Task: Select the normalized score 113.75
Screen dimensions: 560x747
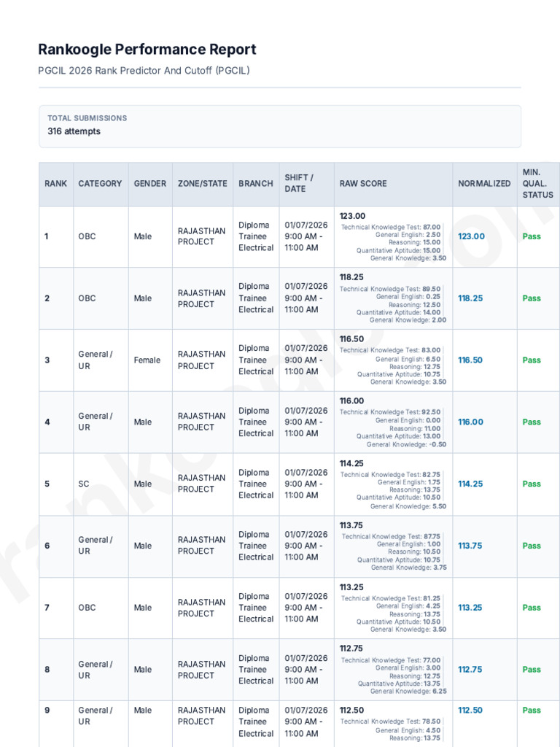Action: pyautogui.click(x=470, y=546)
